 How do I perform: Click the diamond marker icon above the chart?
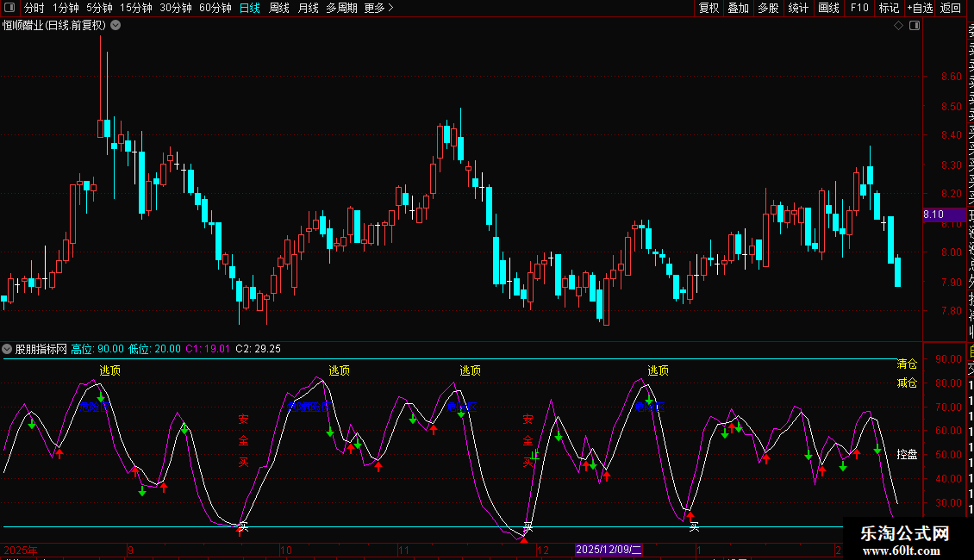[x=898, y=26]
